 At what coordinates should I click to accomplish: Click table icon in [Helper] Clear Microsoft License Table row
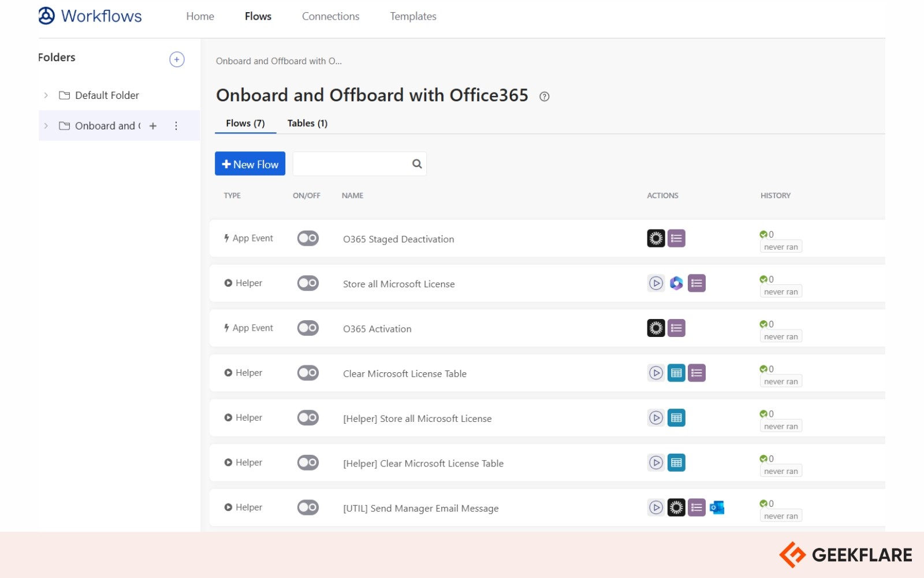pos(676,462)
